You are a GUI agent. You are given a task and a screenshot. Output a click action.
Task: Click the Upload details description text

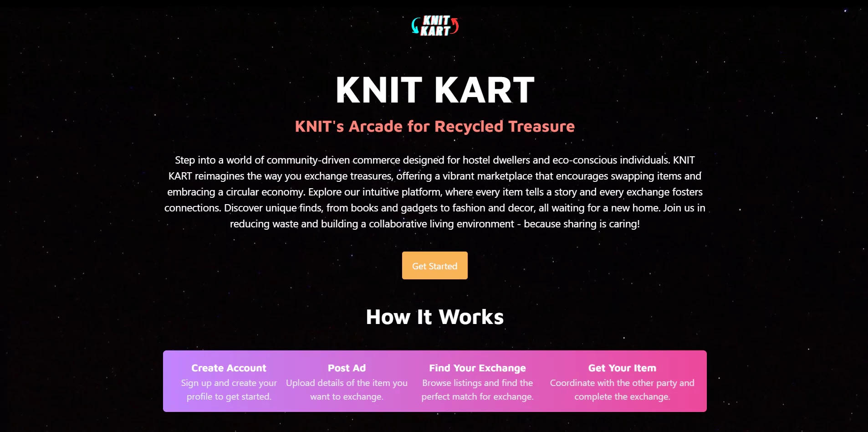tap(347, 390)
